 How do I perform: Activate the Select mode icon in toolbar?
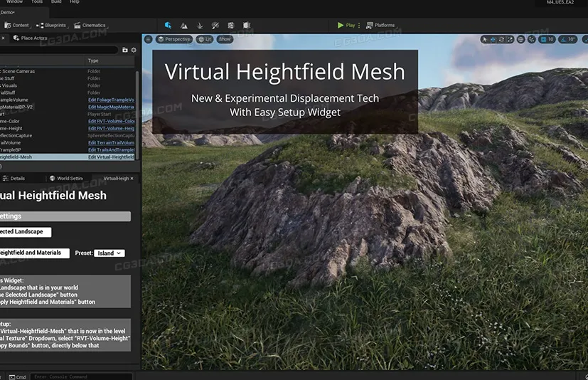[x=168, y=25]
